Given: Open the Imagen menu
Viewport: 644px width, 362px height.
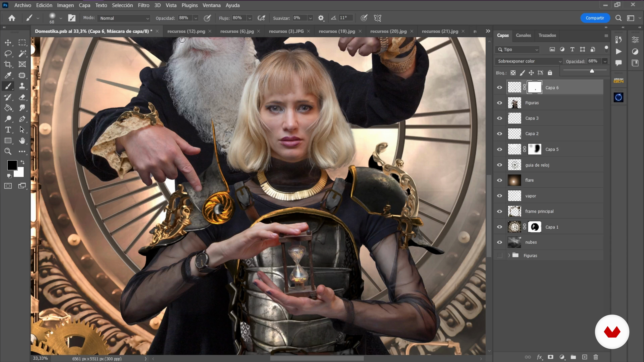Looking at the screenshot, I should [65, 5].
